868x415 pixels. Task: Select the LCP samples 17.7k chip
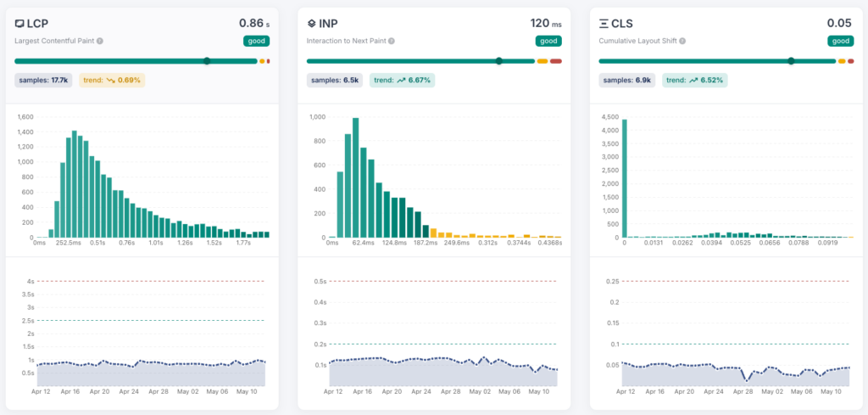click(43, 81)
